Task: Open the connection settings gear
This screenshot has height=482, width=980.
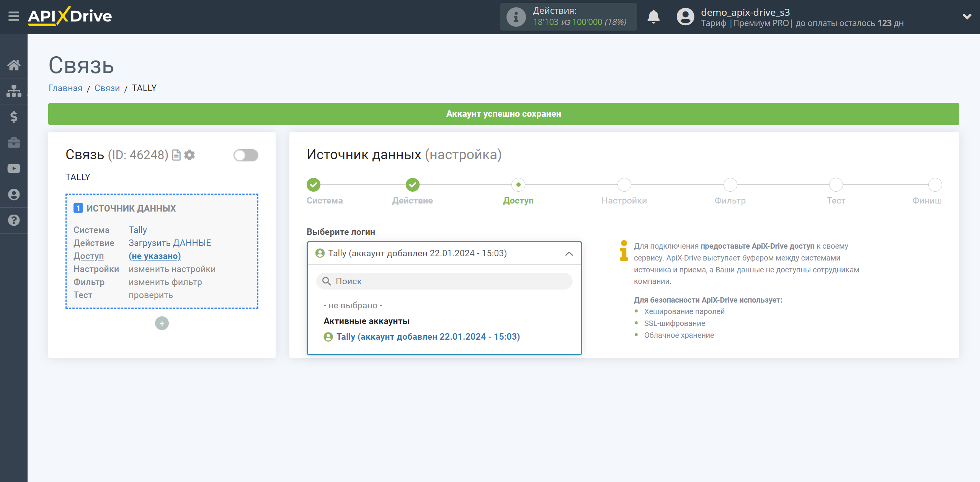Action: tap(189, 155)
